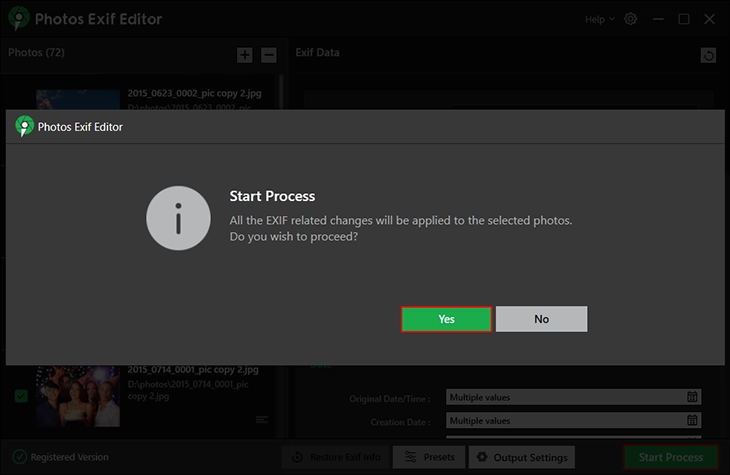The height and width of the screenshot is (475, 730).
Task: Click the photo item's lines menu icon
Action: tap(262, 419)
